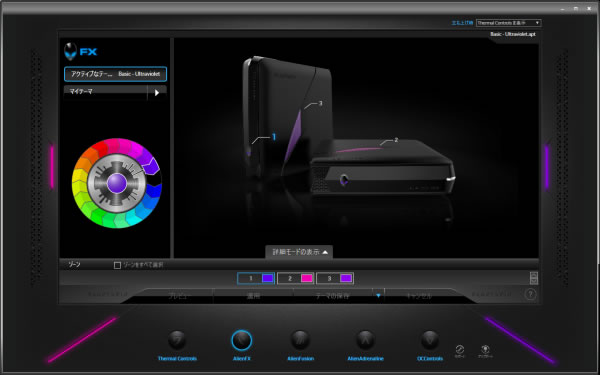
Task: Click the apply button in the bottom bar
Action: coord(253,296)
